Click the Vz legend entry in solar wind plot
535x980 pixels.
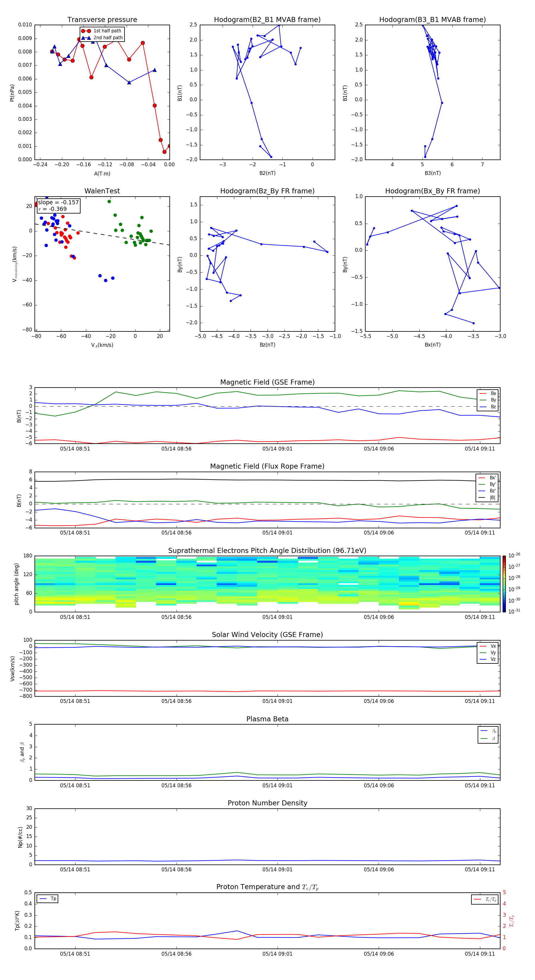pos(488,659)
